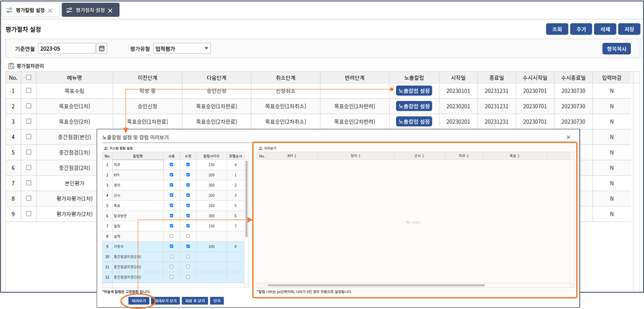Click the 달성방안 column name cell

tap(138, 216)
